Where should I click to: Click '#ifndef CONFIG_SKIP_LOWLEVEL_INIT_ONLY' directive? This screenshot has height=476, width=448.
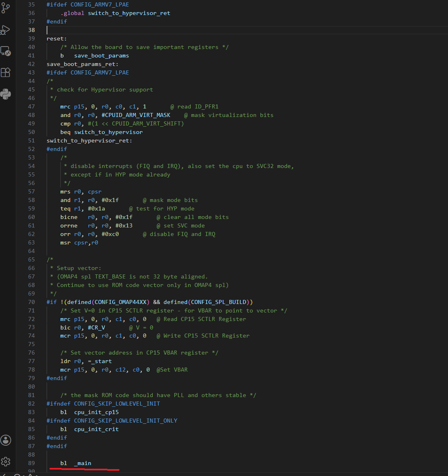(112, 421)
